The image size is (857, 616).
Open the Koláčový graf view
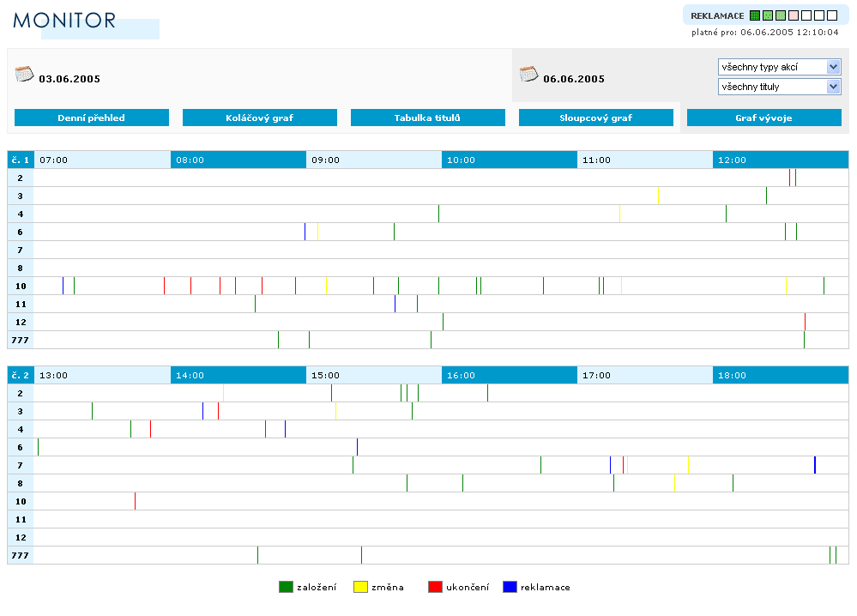pyautogui.click(x=260, y=118)
